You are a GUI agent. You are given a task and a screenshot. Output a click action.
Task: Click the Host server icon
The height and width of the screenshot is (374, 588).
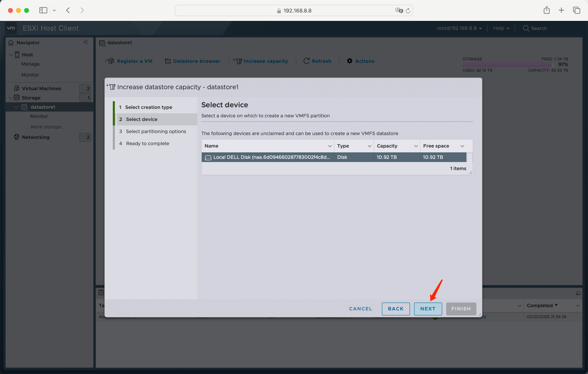point(17,55)
